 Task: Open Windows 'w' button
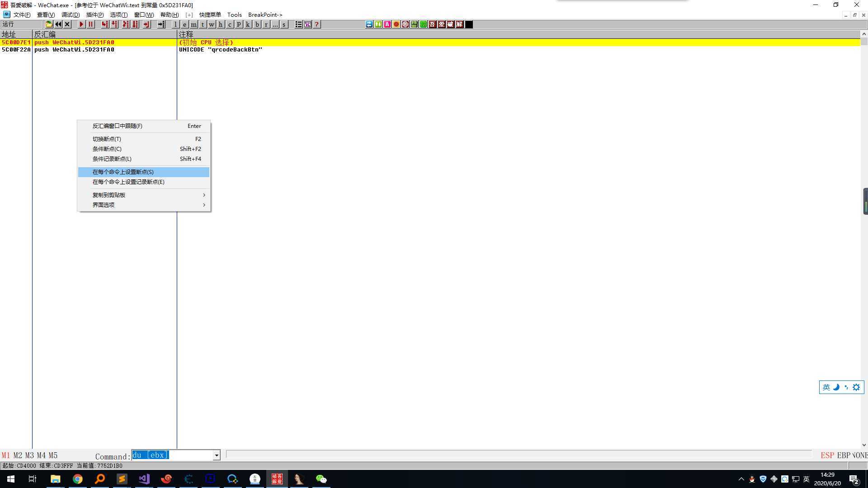click(212, 24)
